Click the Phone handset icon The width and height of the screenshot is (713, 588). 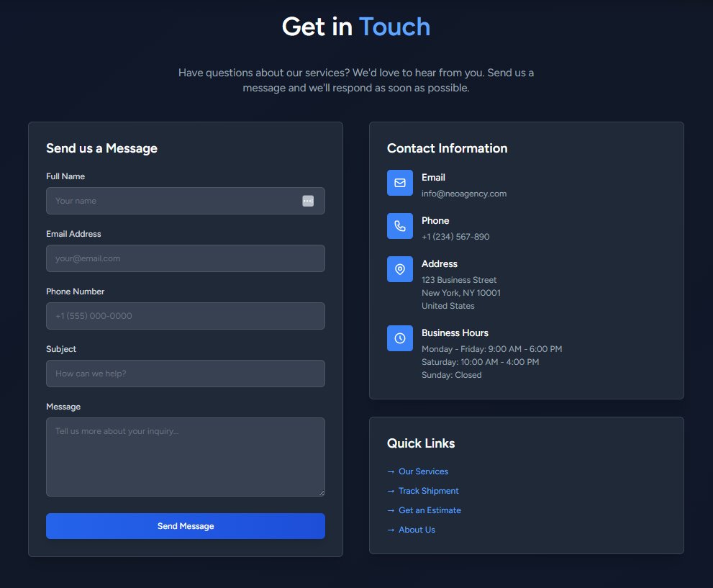point(400,226)
